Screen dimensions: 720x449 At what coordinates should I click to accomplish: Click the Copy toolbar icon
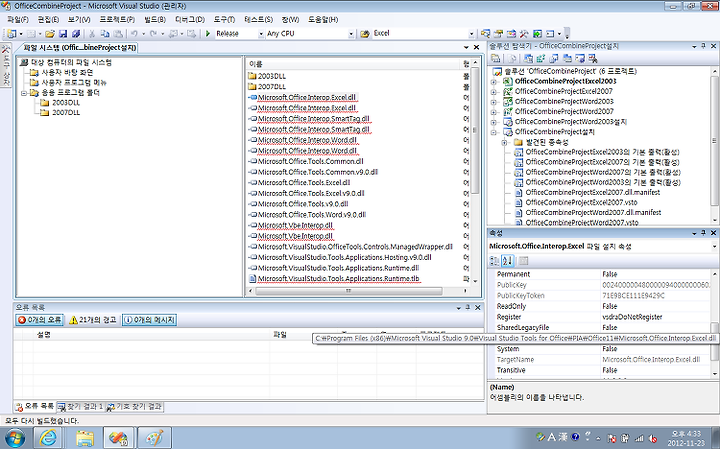[x=105, y=34]
